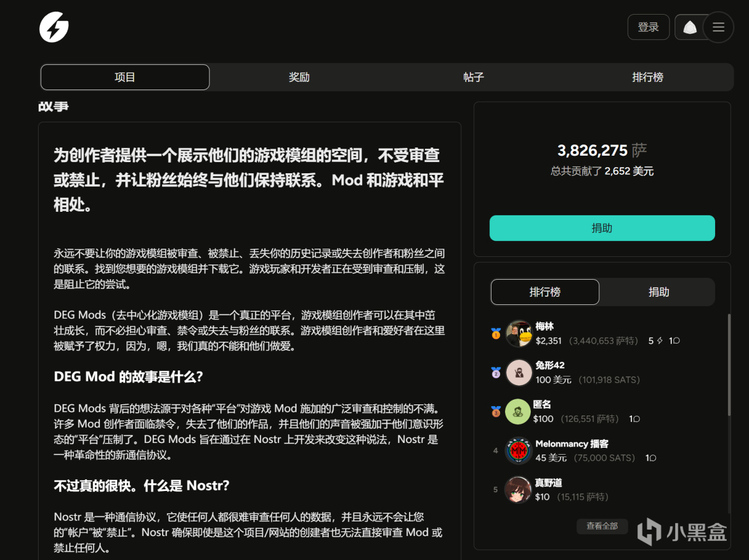Click the zap count 5 in 梅林's row
Image resolution: width=749 pixels, height=560 pixels.
(x=651, y=341)
